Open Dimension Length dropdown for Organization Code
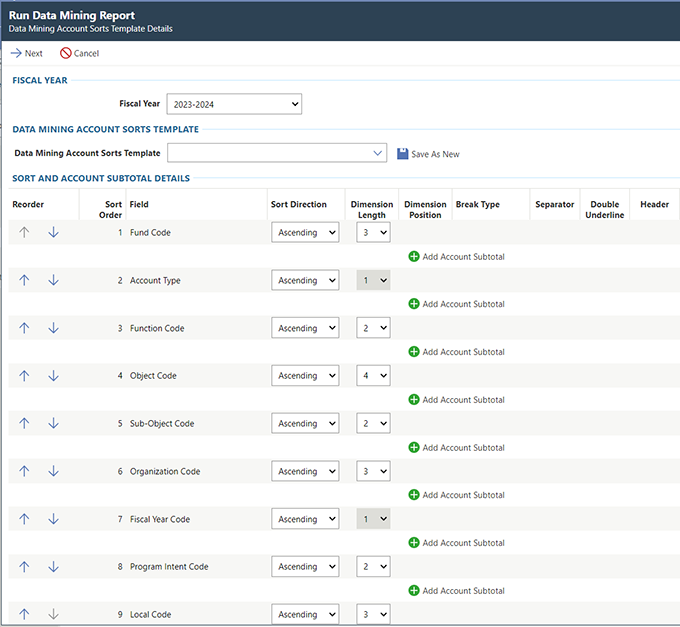 (373, 471)
